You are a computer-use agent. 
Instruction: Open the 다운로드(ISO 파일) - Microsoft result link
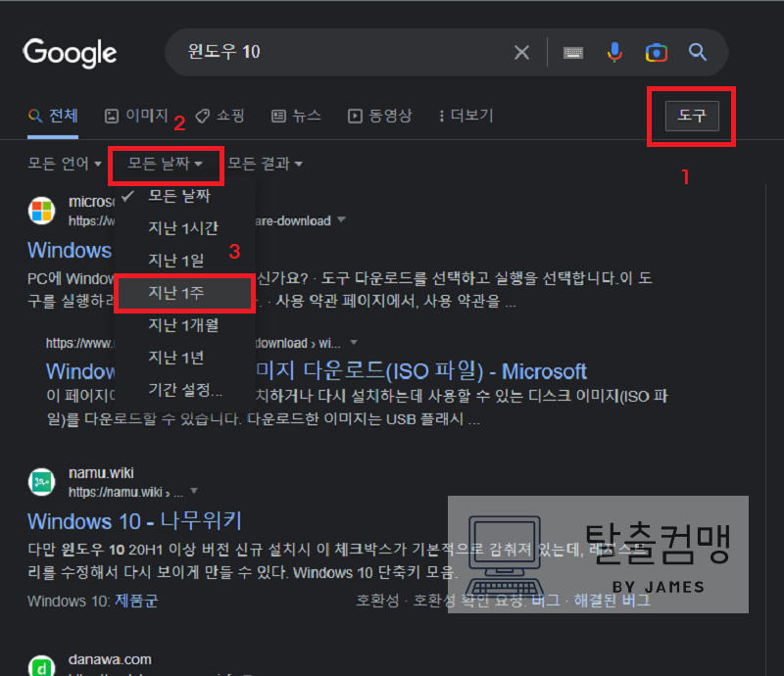coord(420,371)
